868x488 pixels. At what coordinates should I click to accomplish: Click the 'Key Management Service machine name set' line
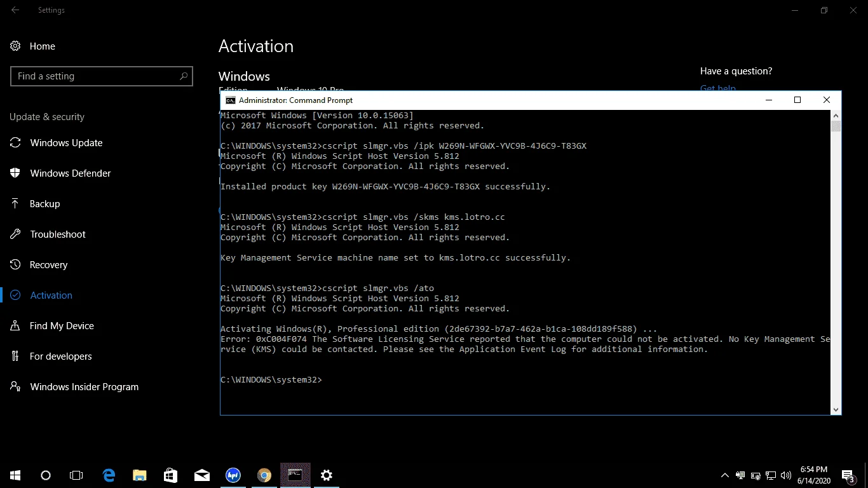pos(395,258)
